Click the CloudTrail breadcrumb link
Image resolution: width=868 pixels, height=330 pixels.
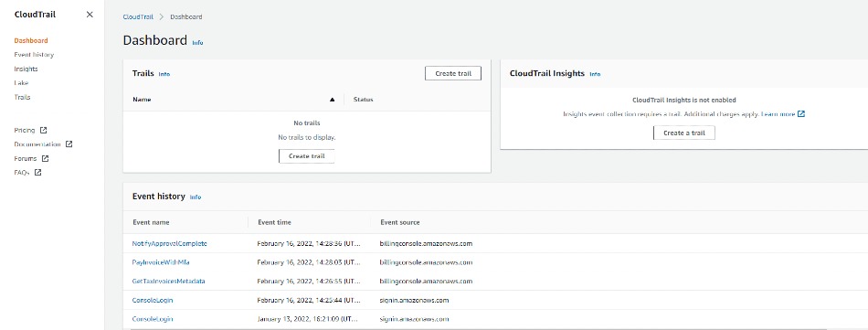coord(138,16)
